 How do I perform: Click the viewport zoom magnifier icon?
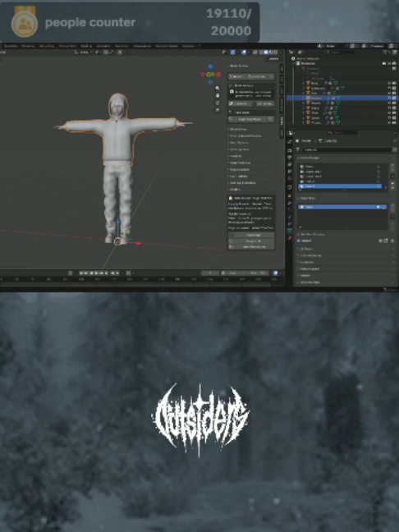pos(218,88)
